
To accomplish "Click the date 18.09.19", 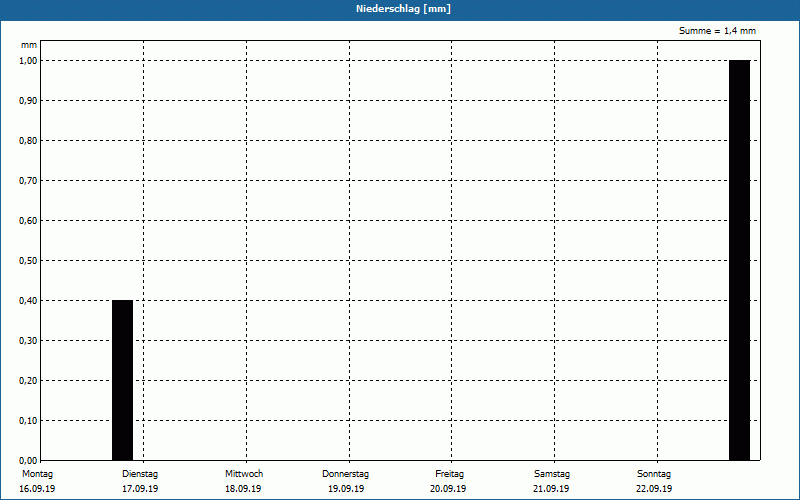I will pos(243,489).
